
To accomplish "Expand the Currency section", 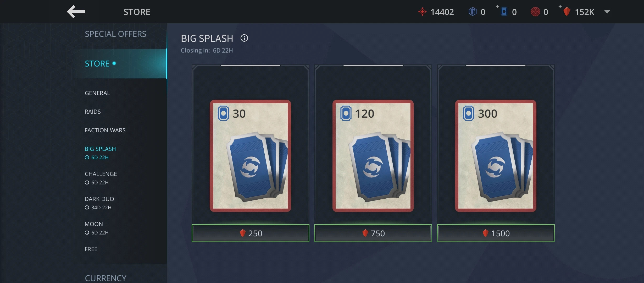I will [106, 278].
